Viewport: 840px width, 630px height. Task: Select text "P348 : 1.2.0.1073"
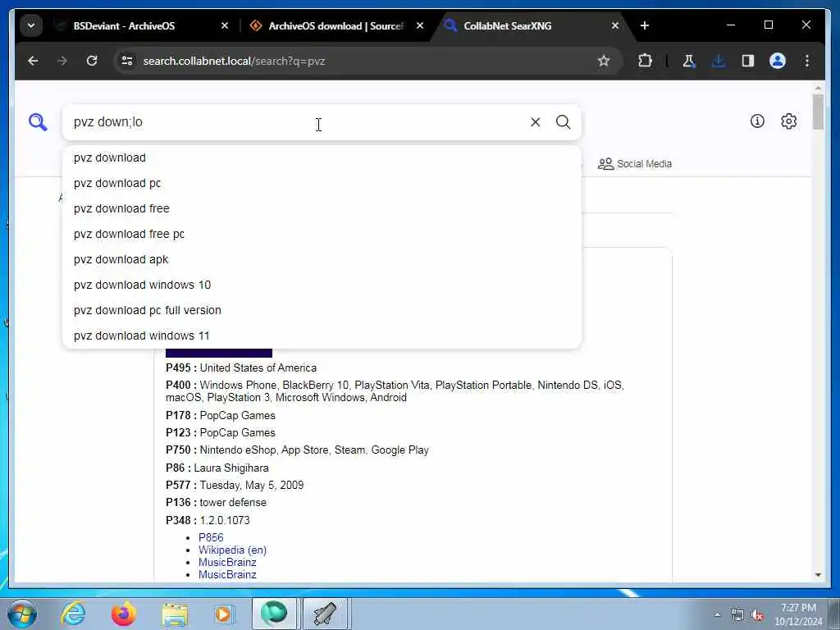pyautogui.click(x=208, y=520)
